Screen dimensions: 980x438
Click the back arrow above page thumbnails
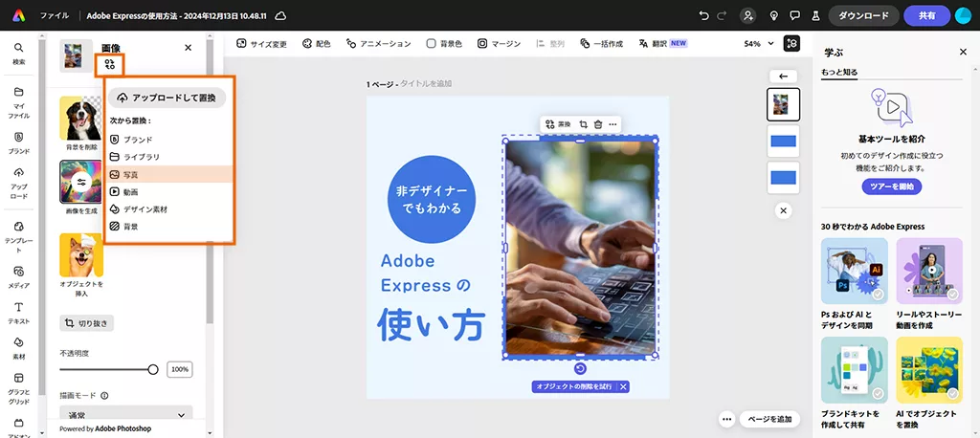tap(783, 77)
